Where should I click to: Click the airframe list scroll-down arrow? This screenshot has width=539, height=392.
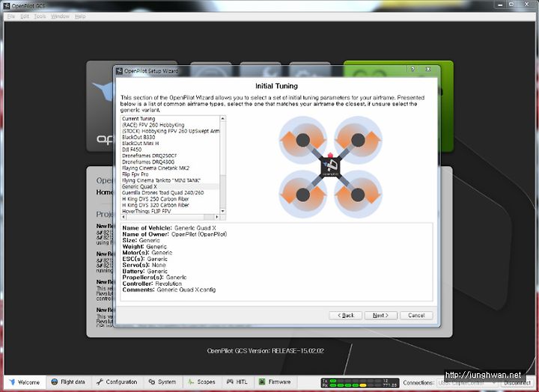223,211
